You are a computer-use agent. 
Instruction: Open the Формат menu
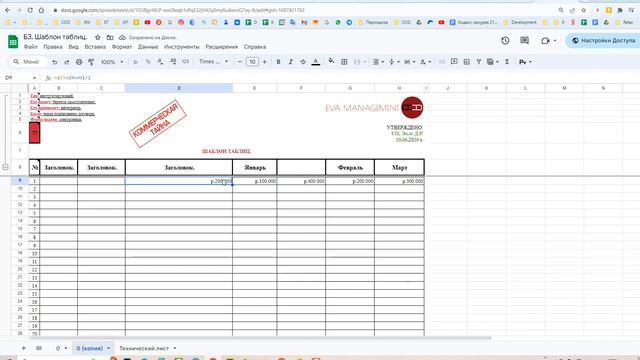122,47
